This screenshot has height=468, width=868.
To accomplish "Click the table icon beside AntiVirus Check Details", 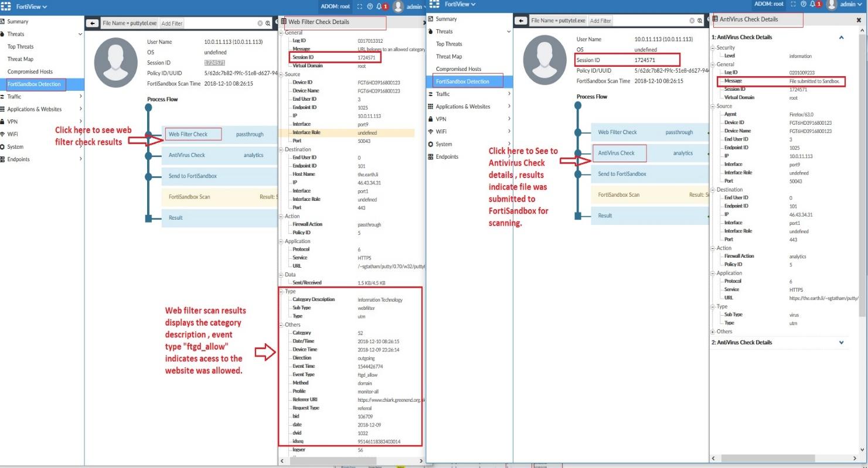I will [x=715, y=19].
